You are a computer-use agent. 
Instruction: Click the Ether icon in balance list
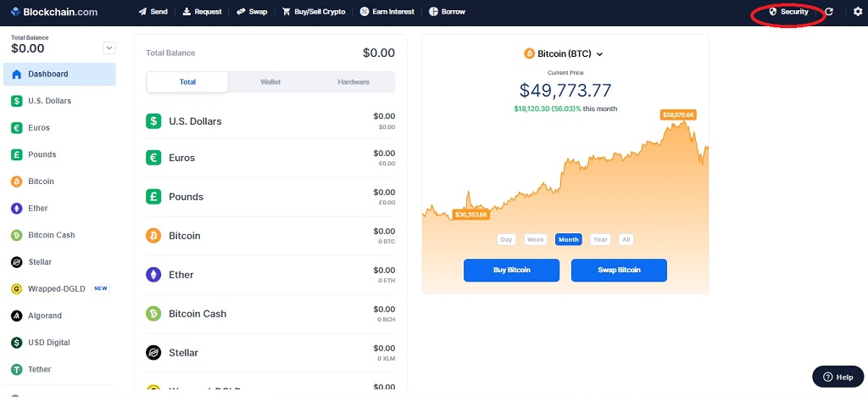pos(153,275)
